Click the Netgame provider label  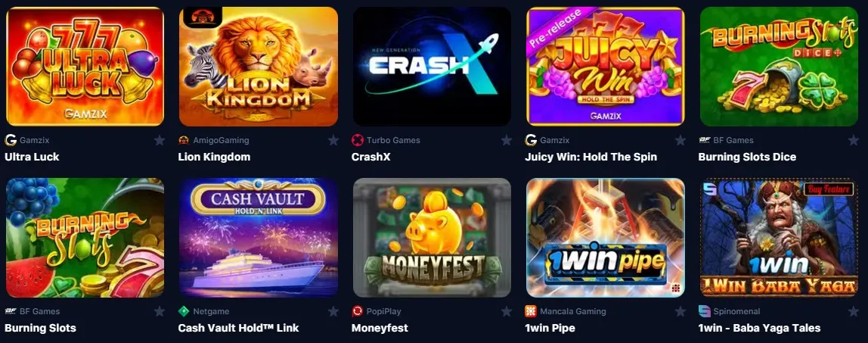(x=211, y=311)
